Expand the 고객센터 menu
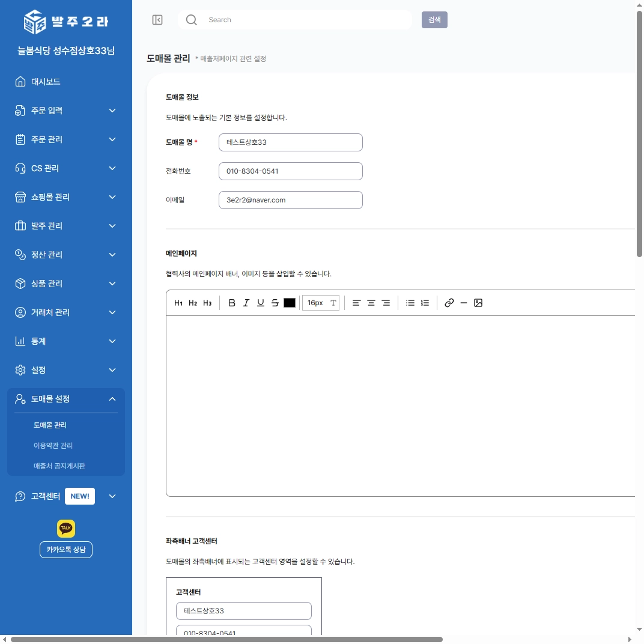Screen dimensions: 644x644 click(66, 496)
